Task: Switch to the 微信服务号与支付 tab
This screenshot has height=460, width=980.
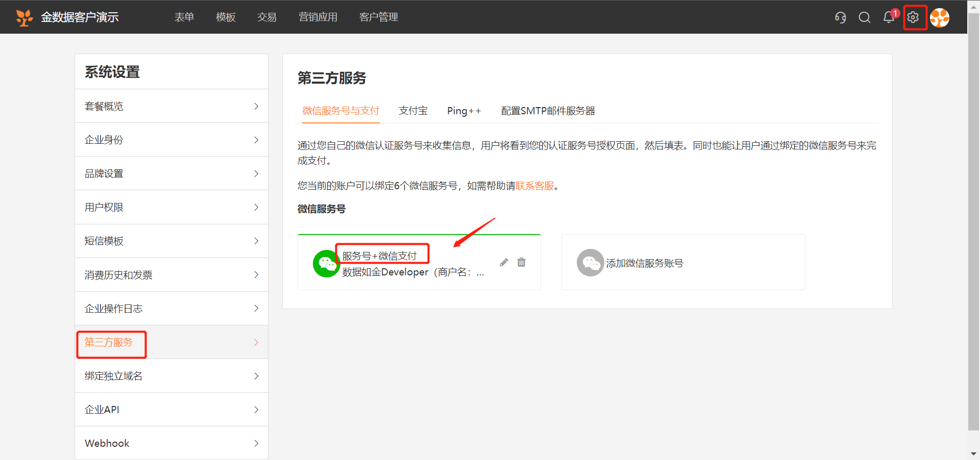Action: (x=341, y=111)
